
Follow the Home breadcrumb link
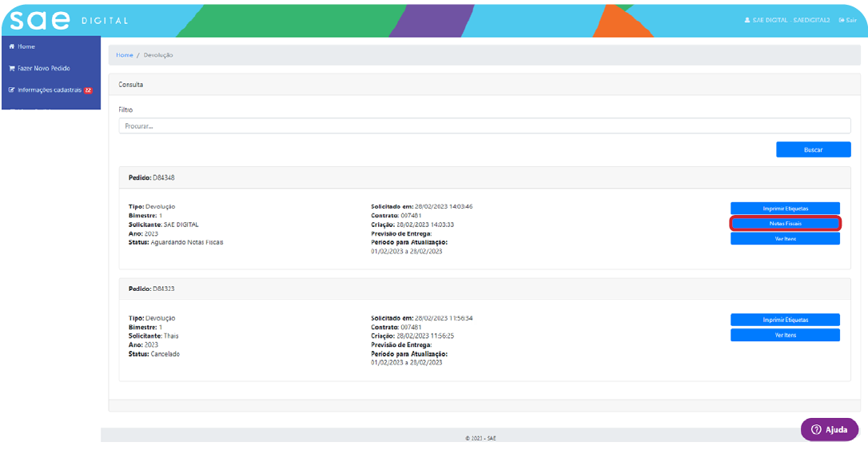pyautogui.click(x=124, y=55)
